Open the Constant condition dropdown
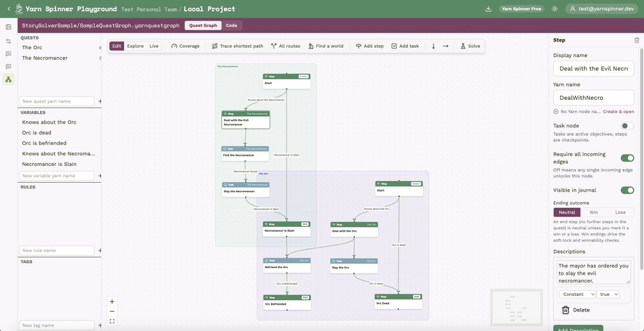Viewport: 644px width, 331px height. tap(577, 294)
